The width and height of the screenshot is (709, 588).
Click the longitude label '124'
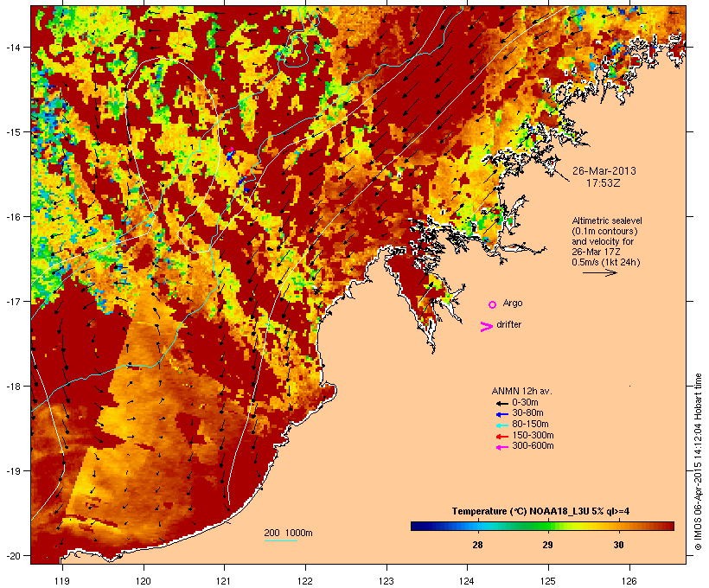[x=467, y=581]
